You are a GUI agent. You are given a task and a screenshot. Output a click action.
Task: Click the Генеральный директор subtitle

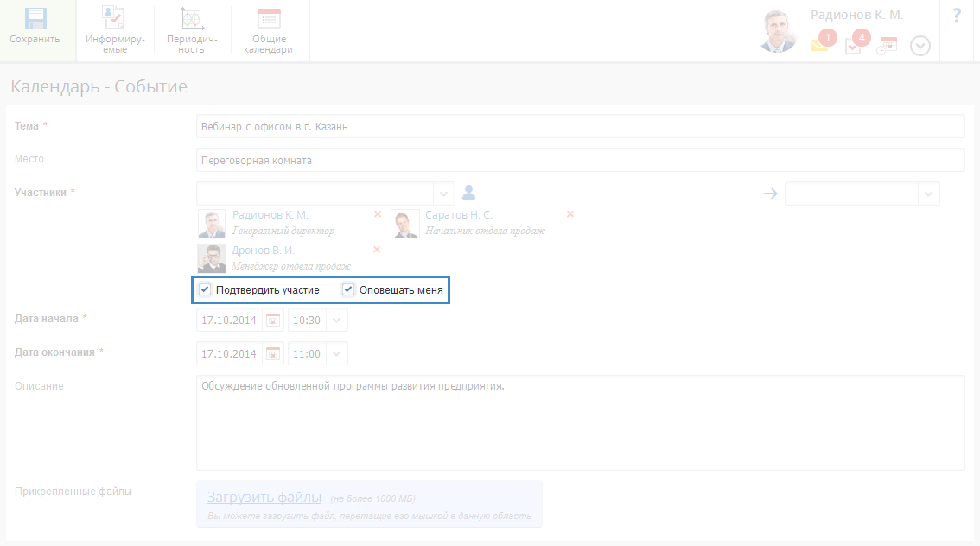[x=283, y=232]
